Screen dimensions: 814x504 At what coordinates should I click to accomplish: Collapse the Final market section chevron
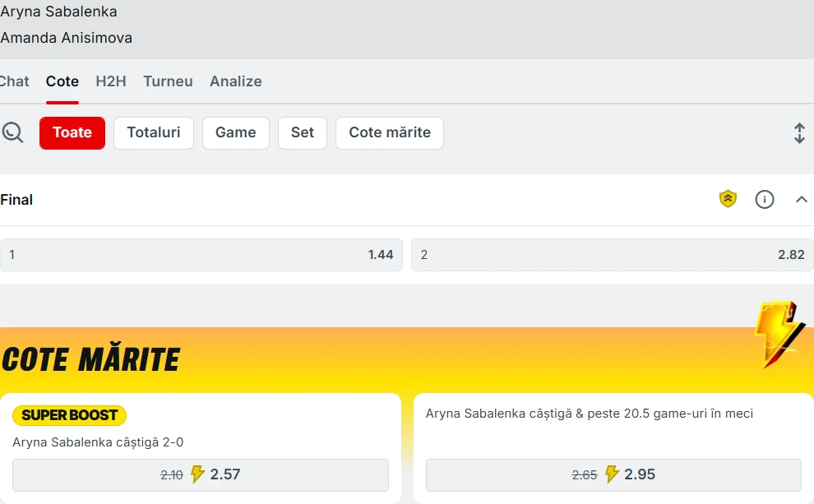[802, 199]
